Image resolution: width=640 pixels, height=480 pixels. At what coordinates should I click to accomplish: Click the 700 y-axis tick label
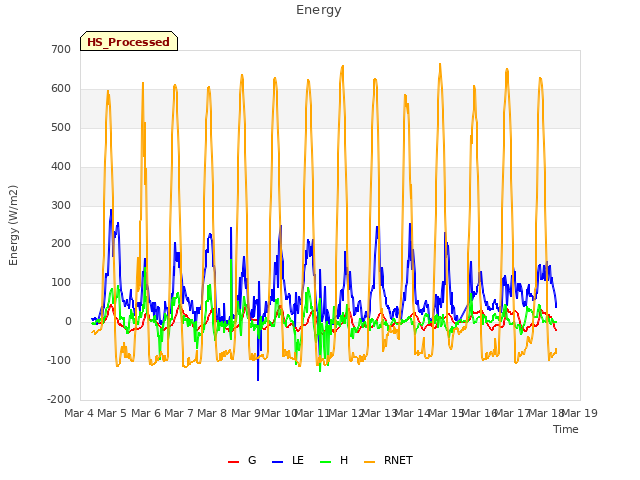pos(61,49)
